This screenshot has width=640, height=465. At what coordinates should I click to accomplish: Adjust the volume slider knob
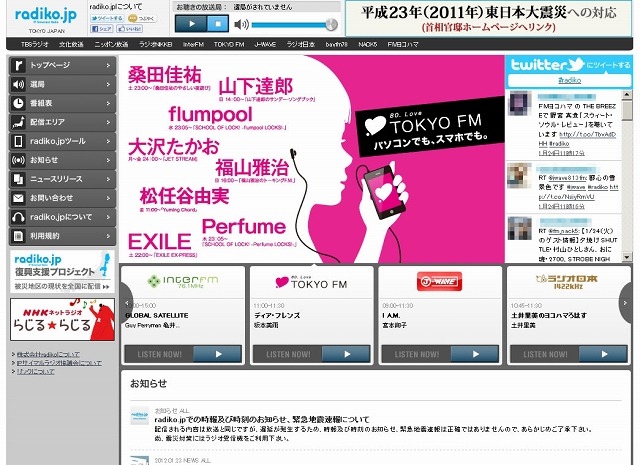[331, 25]
